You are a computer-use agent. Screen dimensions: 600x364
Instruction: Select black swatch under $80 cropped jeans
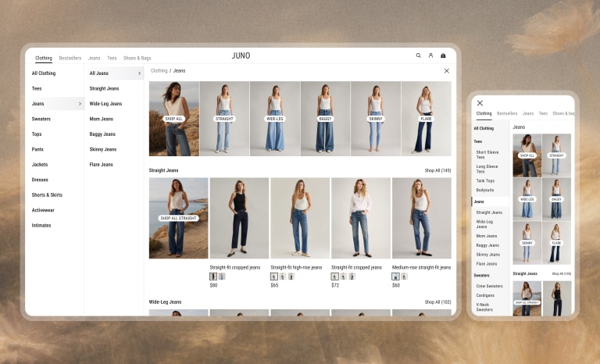tap(213, 277)
